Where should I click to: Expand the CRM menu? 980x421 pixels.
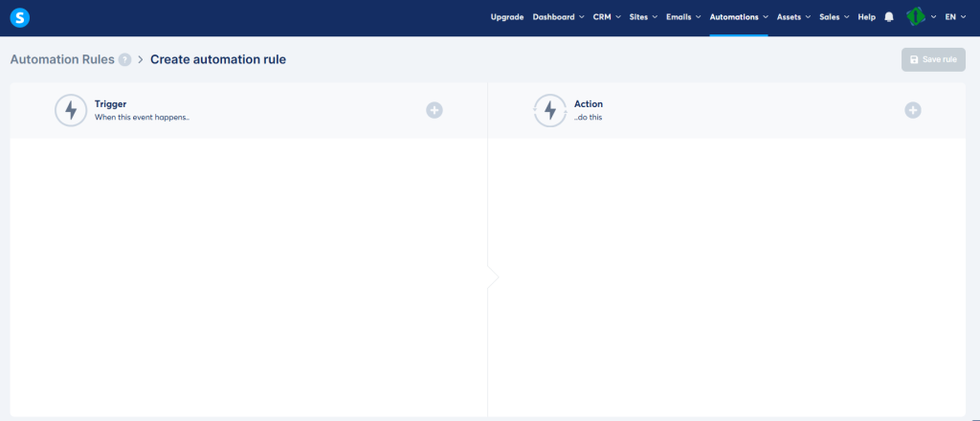click(607, 17)
